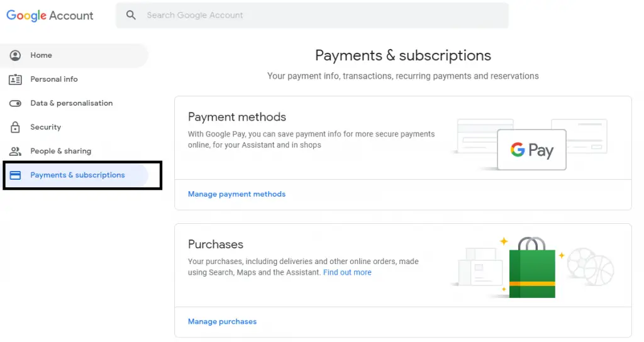Image resolution: width=644 pixels, height=342 pixels.
Task: Focus the Search Google Account field
Action: (x=312, y=15)
